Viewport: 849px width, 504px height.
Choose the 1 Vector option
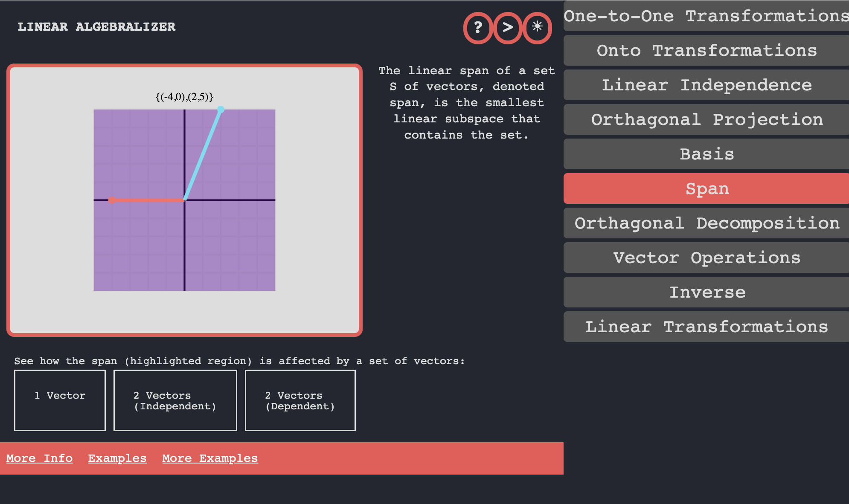(60, 400)
